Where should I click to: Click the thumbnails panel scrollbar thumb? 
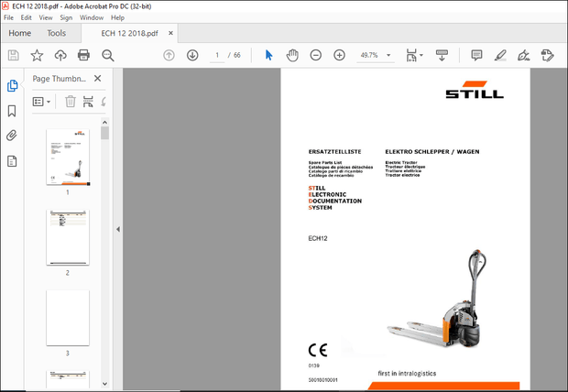click(104, 133)
